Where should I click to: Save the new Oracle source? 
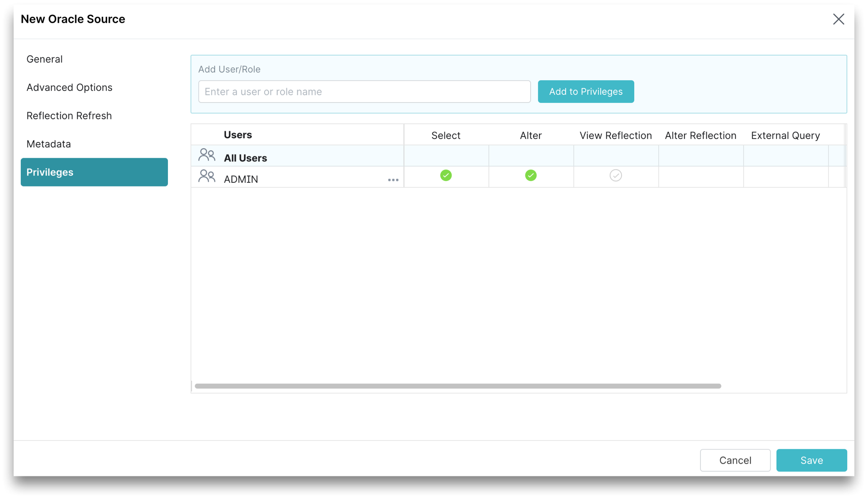pyautogui.click(x=812, y=460)
